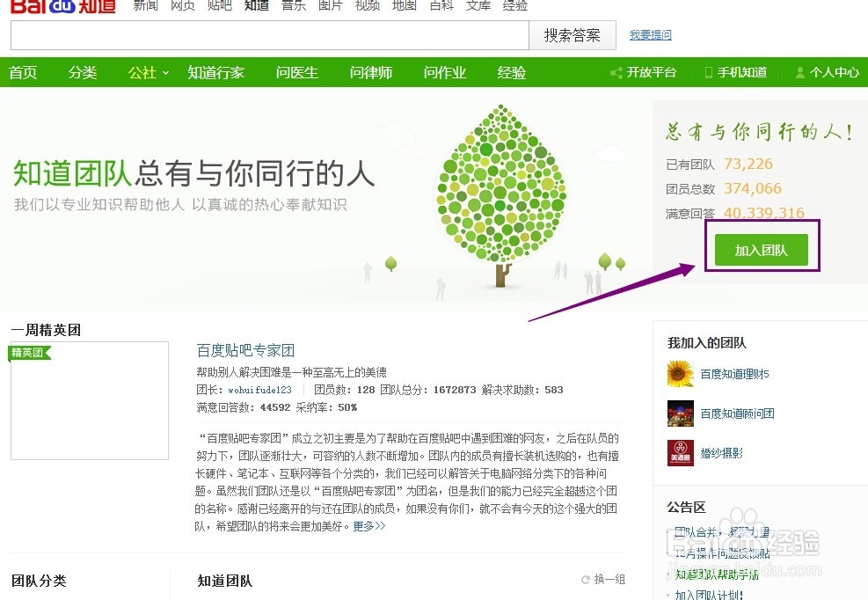Click the 更多>> link
Viewport: 868px width, 600px height.
(369, 526)
